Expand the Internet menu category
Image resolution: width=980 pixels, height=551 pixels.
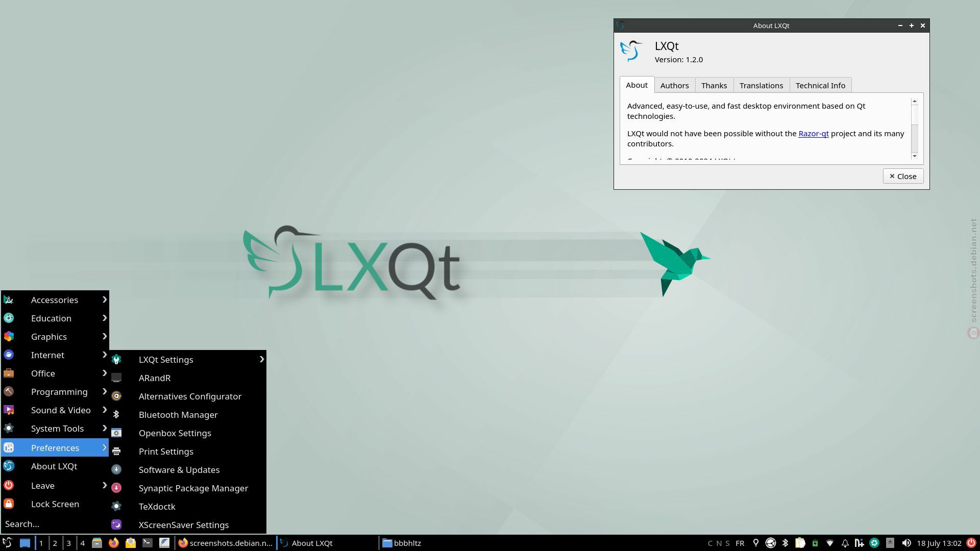pos(55,355)
